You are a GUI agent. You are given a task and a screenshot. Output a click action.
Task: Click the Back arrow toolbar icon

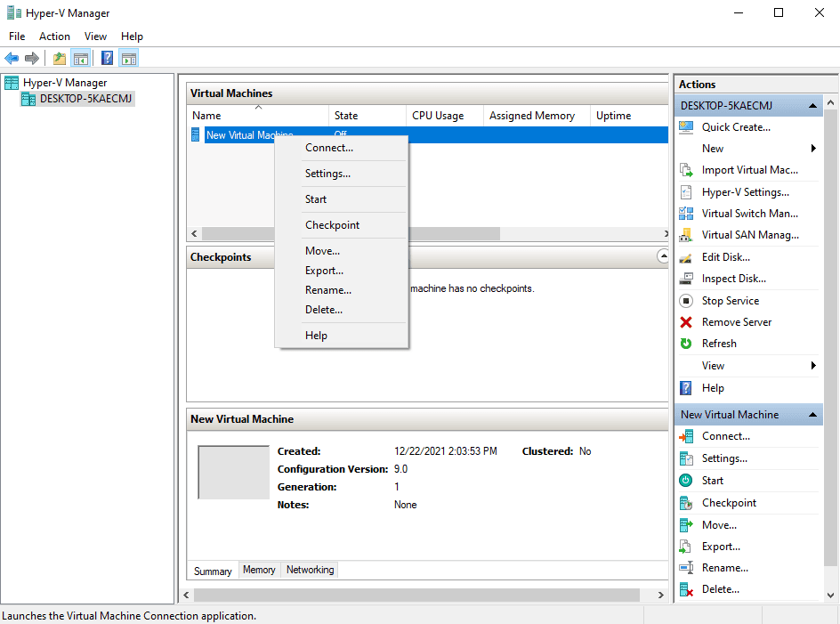(12, 58)
